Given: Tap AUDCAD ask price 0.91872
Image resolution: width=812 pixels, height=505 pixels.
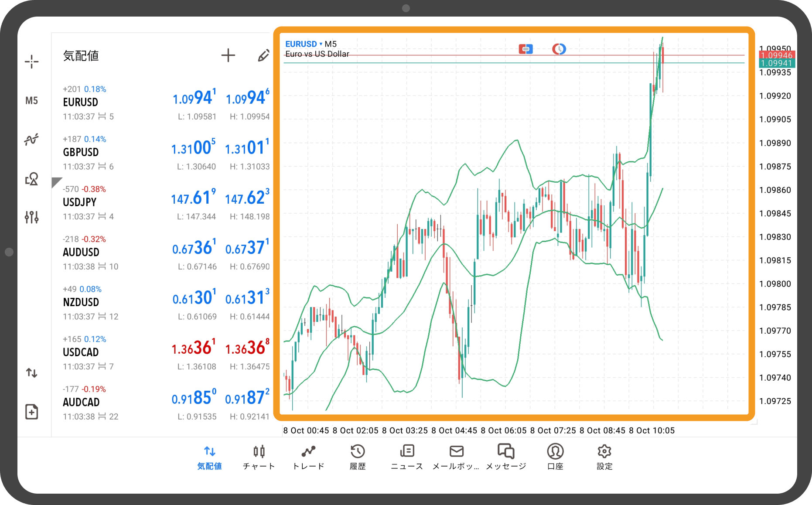Looking at the screenshot, I should tap(247, 397).
